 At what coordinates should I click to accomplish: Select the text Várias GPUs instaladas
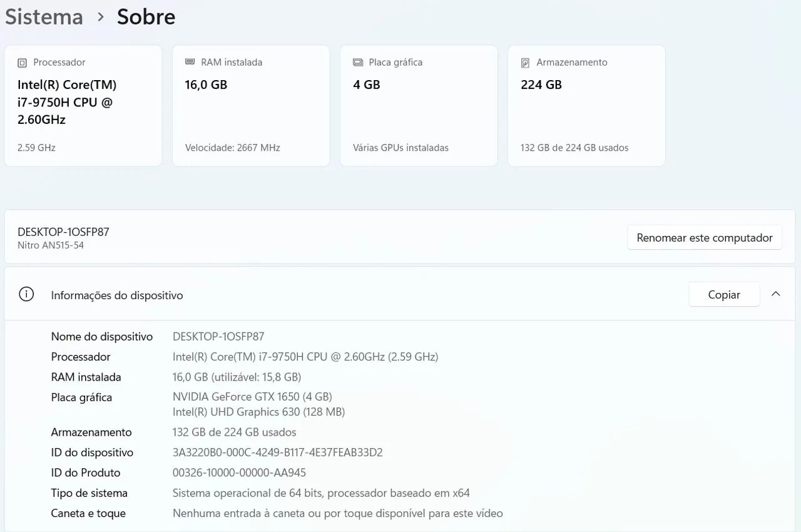pyautogui.click(x=400, y=148)
